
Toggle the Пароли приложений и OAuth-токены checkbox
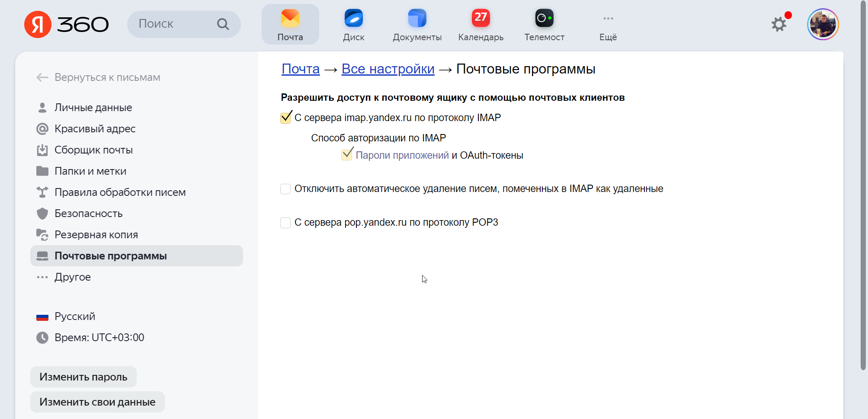point(347,155)
